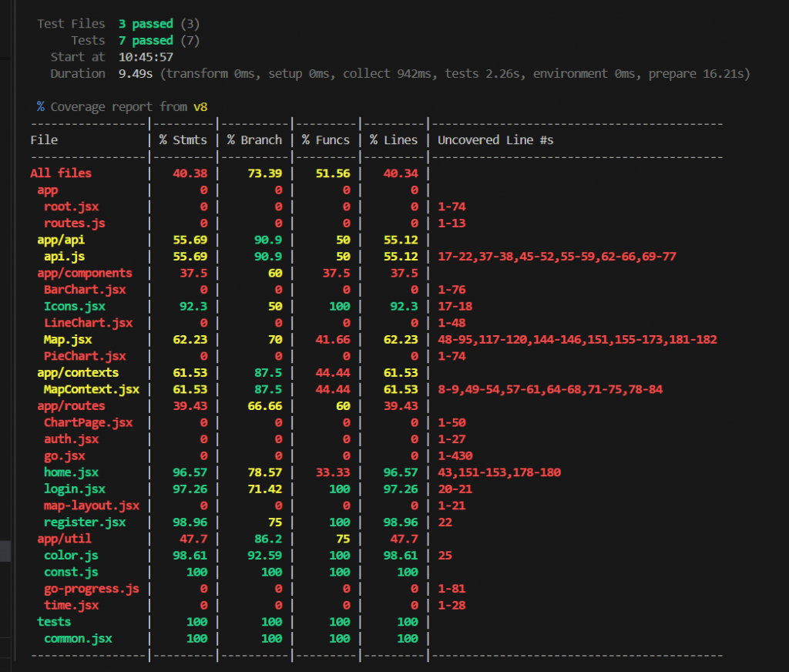Click login.jsx file name
This screenshot has height=672, width=789.
pos(74,489)
